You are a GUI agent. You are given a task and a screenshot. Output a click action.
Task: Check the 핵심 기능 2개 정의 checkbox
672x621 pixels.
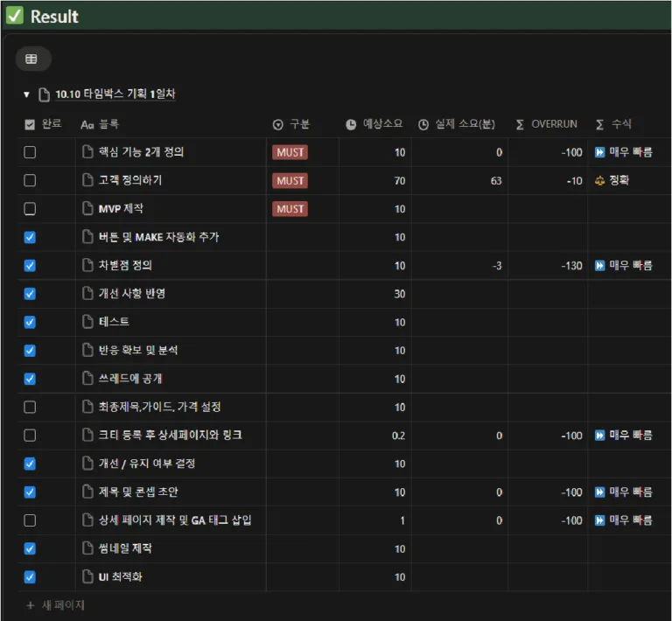click(x=30, y=152)
